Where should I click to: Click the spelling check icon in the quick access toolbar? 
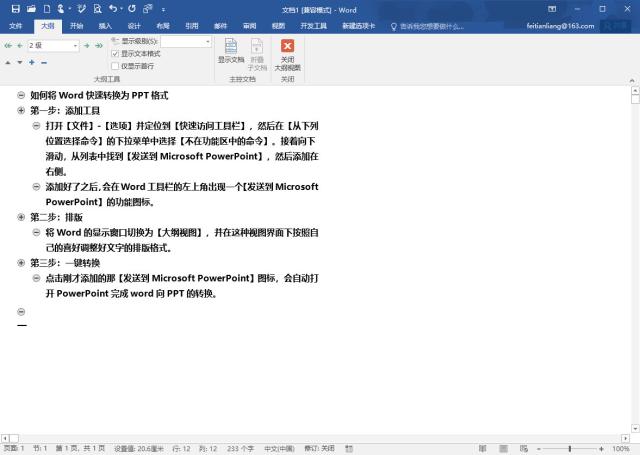(82, 9)
